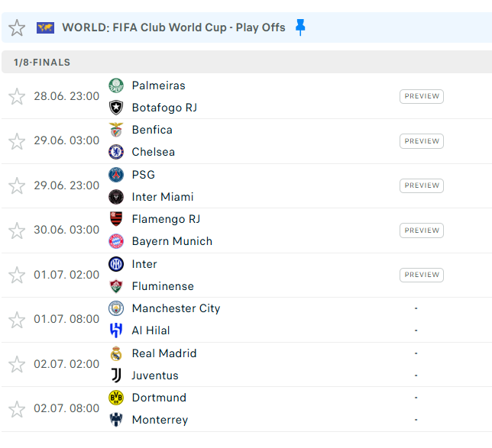The height and width of the screenshot is (448, 492).
Task: Open Preview for Inter vs Fluminense
Action: pos(422,275)
